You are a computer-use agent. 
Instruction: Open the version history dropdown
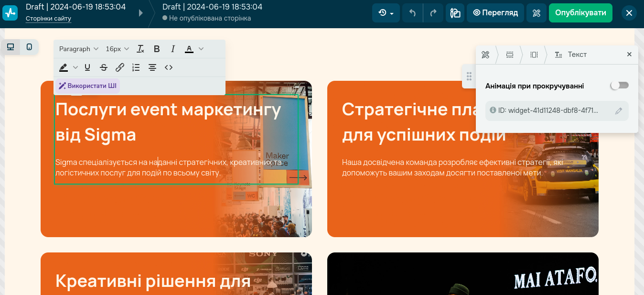coord(386,13)
